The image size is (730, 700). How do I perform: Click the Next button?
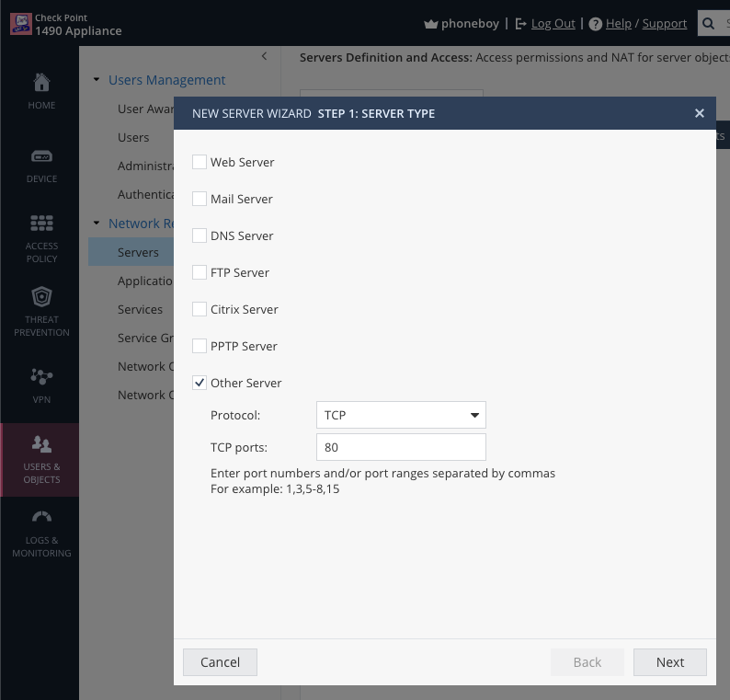click(670, 662)
